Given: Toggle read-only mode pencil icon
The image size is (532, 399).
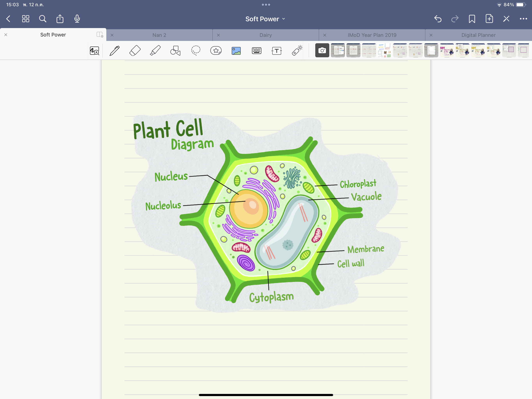Looking at the screenshot, I should pos(506,19).
